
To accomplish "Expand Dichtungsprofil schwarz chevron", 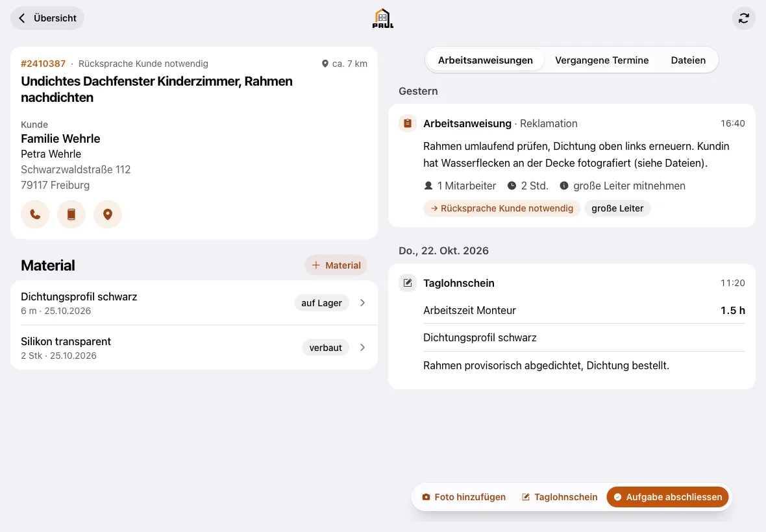I will (362, 302).
